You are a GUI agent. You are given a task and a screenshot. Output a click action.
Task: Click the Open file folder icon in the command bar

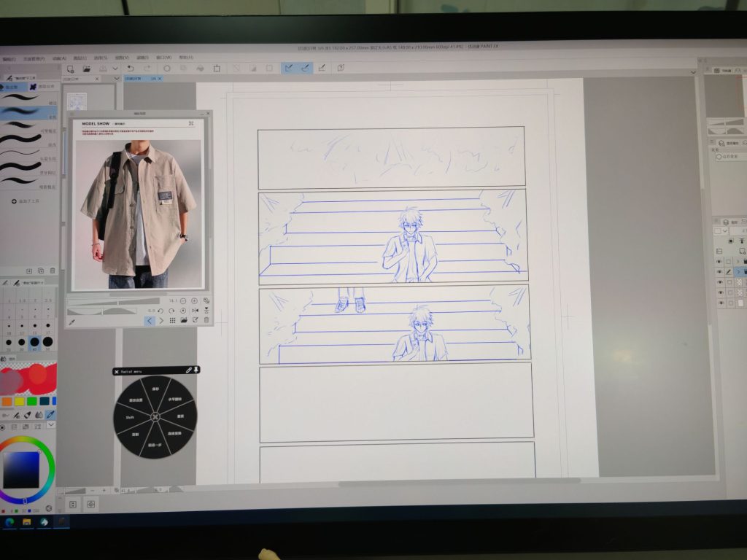click(x=86, y=69)
